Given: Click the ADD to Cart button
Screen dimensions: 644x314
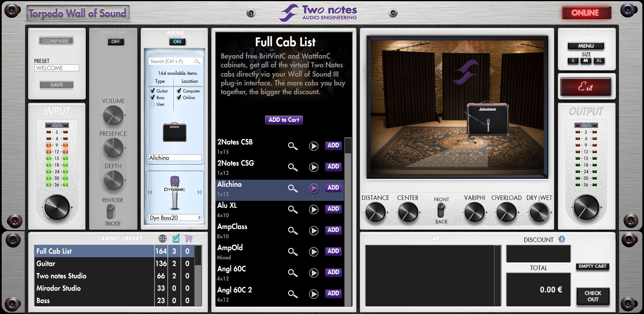Looking at the screenshot, I should pyautogui.click(x=284, y=120).
